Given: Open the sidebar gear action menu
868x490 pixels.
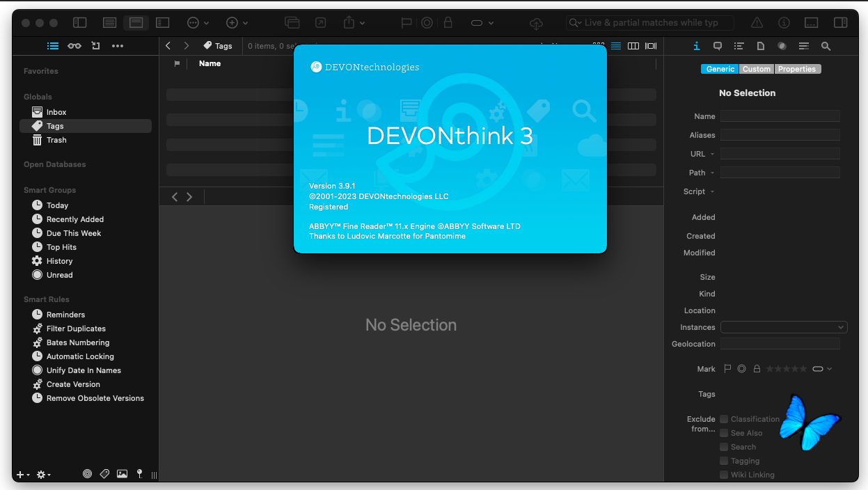Looking at the screenshot, I should (44, 475).
